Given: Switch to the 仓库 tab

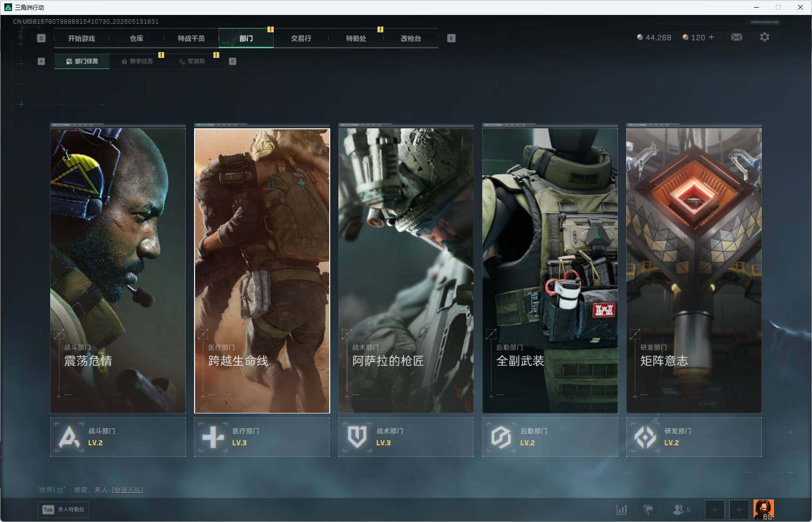Looking at the screenshot, I should [137, 38].
